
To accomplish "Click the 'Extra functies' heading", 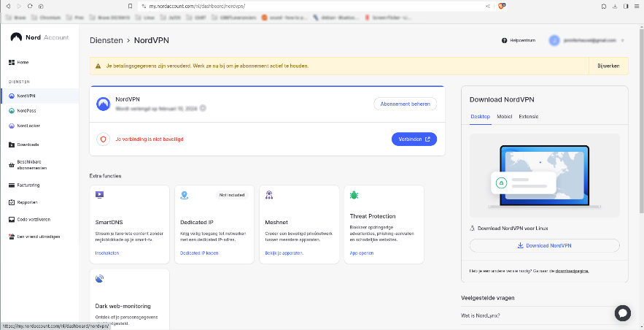I will click(x=106, y=176).
